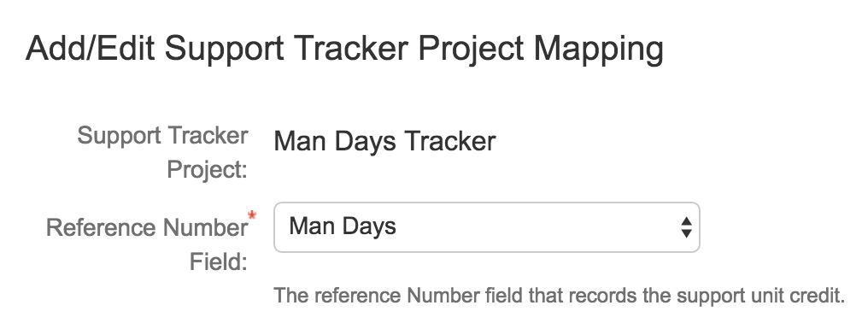
Task: Click the word 'Mapping' in the heading
Action: pos(598,50)
